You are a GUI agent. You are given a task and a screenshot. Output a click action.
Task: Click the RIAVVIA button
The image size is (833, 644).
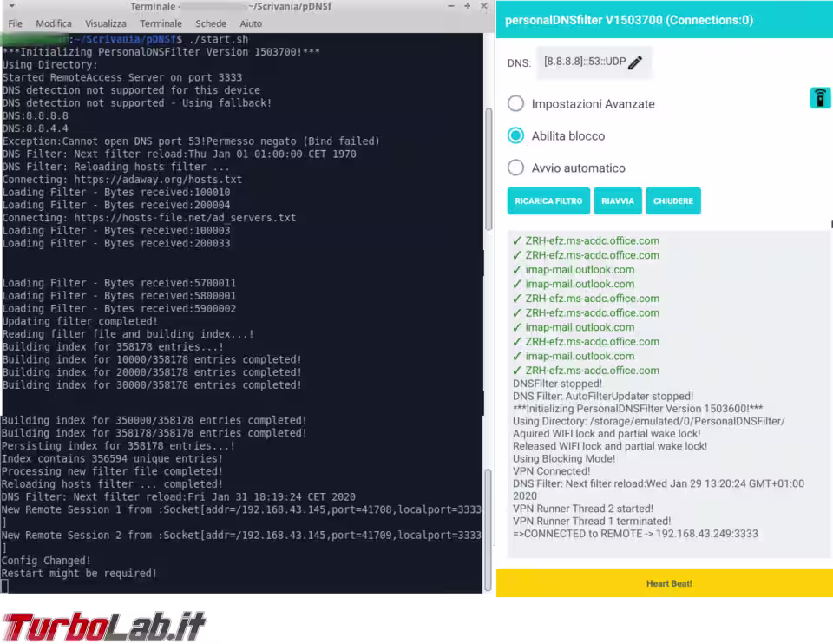[x=617, y=200]
